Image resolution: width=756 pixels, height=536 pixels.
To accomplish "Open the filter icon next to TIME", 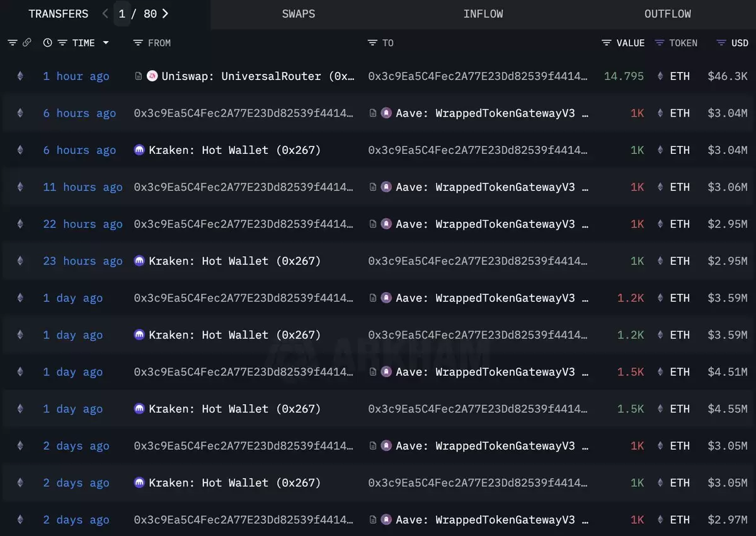I will [x=62, y=43].
